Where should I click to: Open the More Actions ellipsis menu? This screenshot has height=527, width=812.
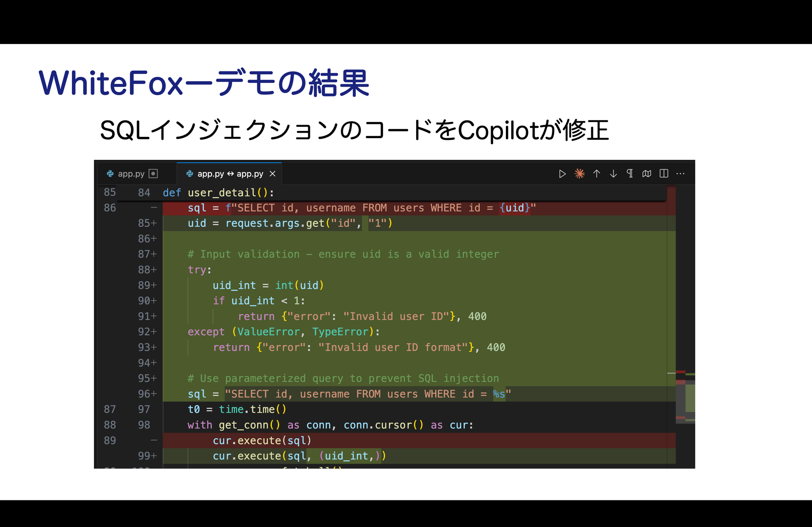(680, 174)
